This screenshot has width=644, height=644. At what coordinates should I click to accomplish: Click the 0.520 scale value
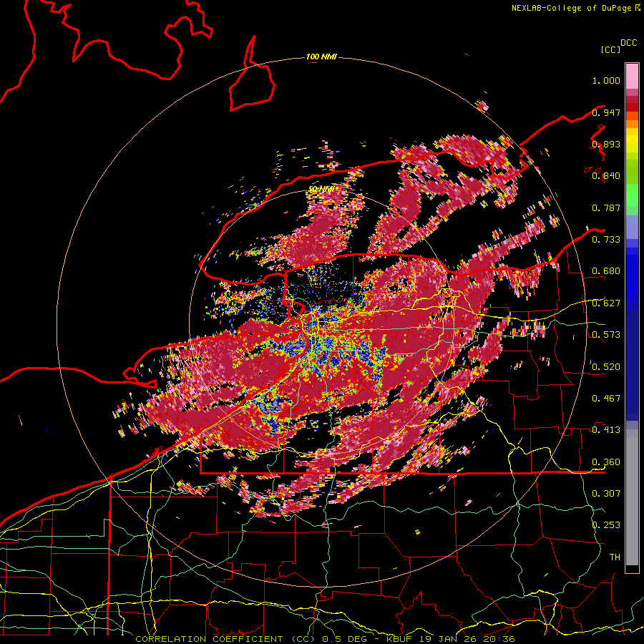(x=606, y=366)
